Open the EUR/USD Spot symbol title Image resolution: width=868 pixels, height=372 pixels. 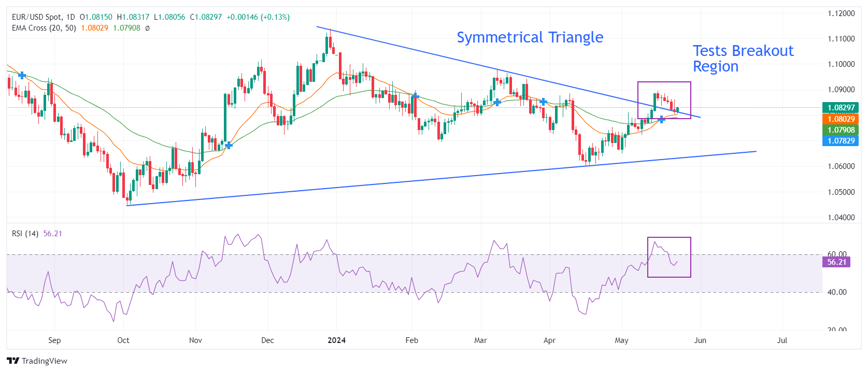click(36, 17)
